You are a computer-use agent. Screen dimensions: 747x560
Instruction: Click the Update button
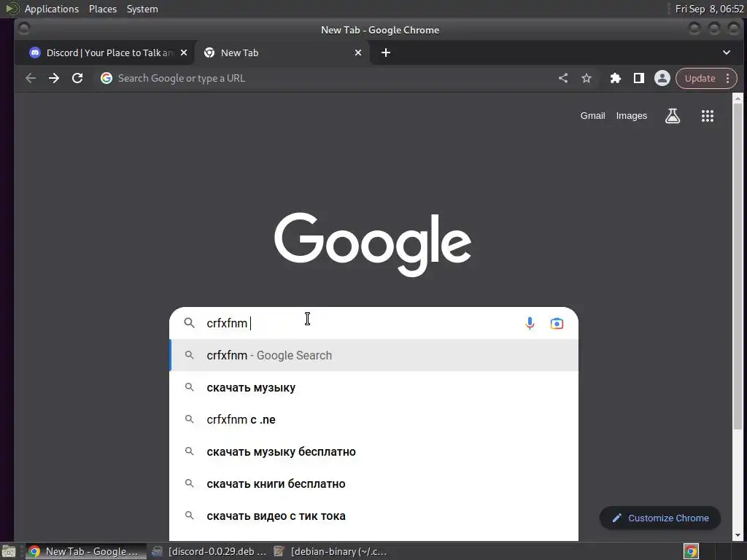(x=700, y=79)
